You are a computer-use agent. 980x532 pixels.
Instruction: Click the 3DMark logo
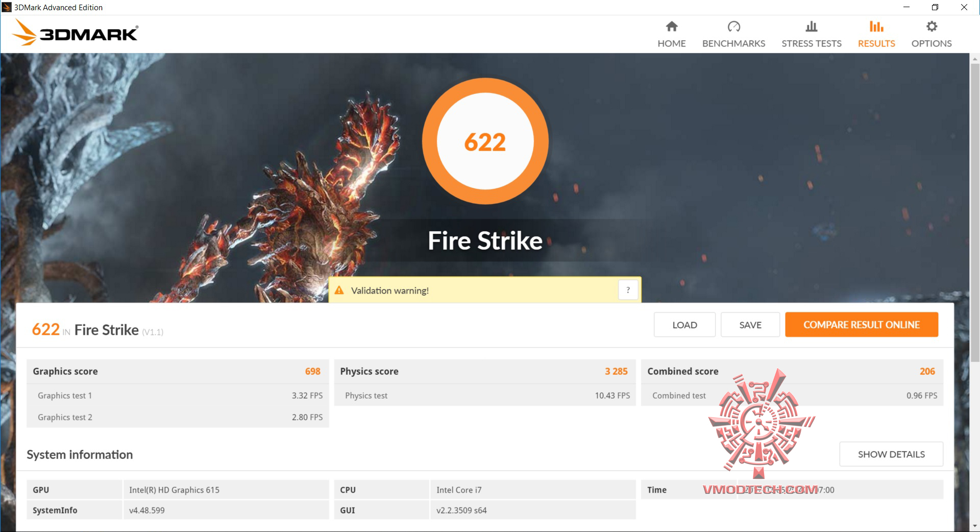(76, 33)
